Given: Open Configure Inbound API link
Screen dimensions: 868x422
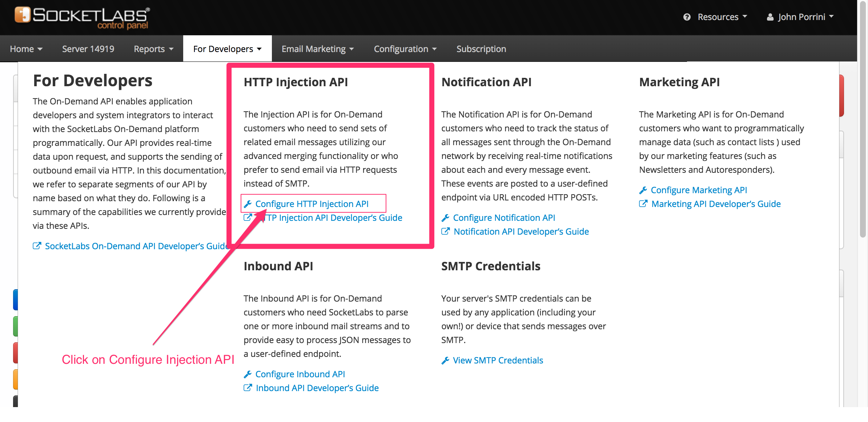Looking at the screenshot, I should tap(300, 374).
